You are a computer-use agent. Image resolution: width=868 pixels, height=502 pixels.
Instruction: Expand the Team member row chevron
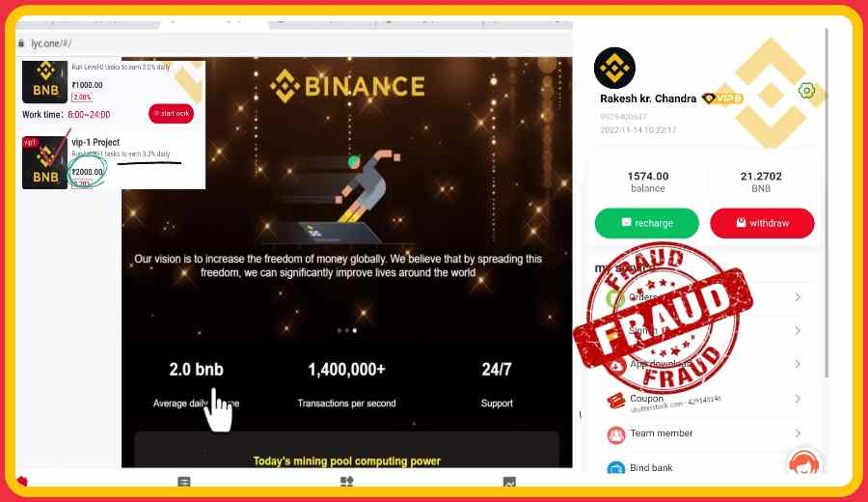click(x=798, y=433)
